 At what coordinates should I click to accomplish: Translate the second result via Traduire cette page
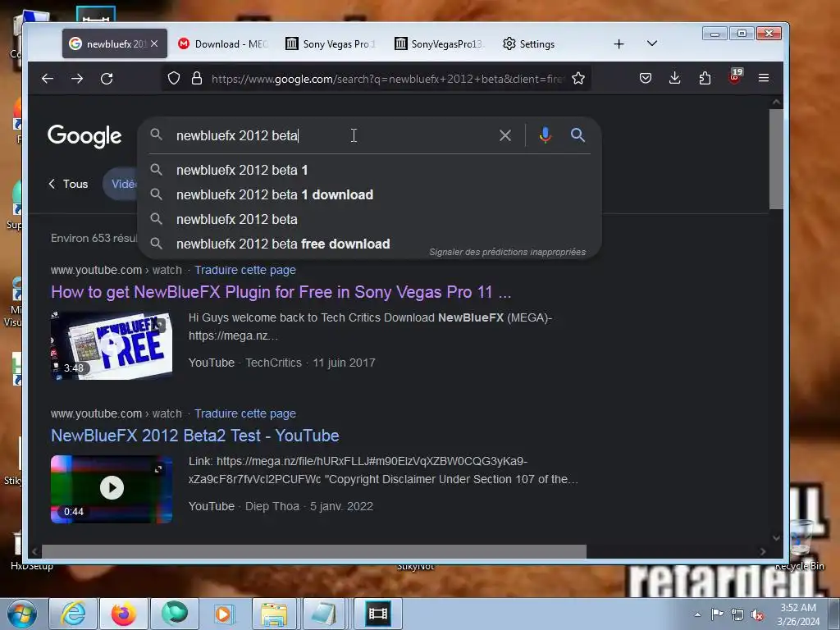coord(244,413)
